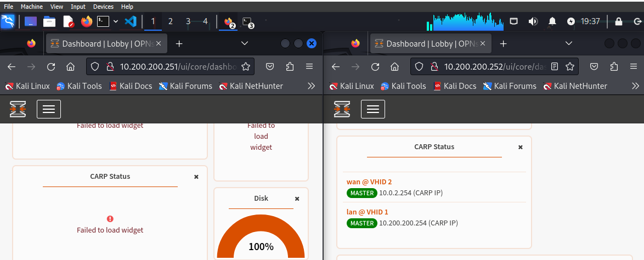Click the power manager tray icon
The image size is (644, 260).
coord(571,21)
